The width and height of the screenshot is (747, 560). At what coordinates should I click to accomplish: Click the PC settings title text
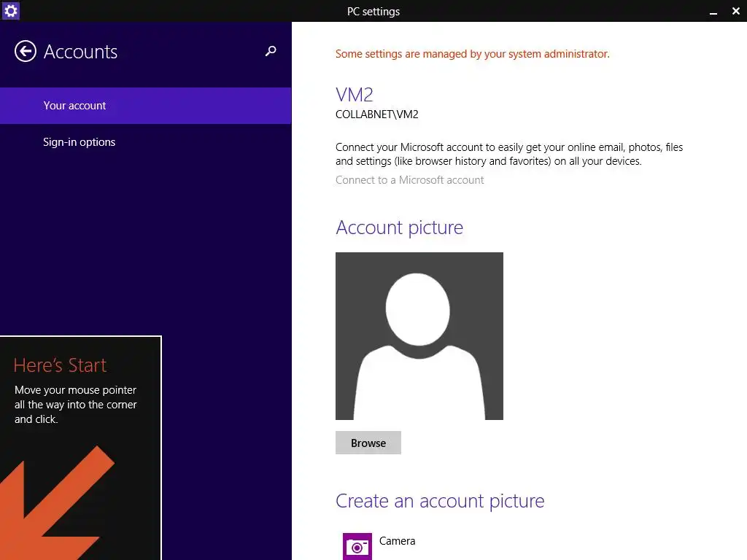click(373, 12)
